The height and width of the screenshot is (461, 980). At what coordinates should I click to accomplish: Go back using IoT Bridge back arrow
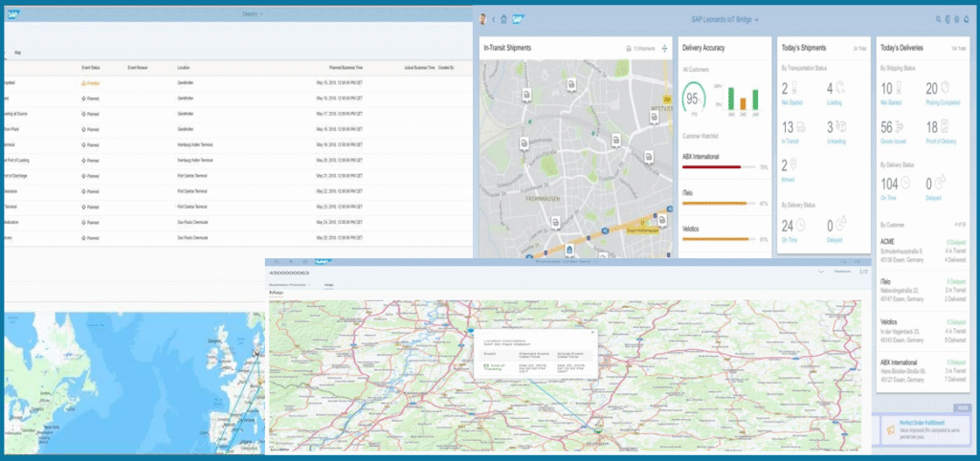(x=493, y=19)
